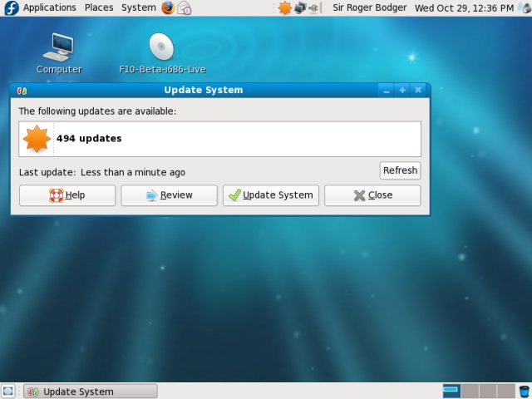532x399 pixels.
Task: Open the Places menu
Action: point(99,7)
